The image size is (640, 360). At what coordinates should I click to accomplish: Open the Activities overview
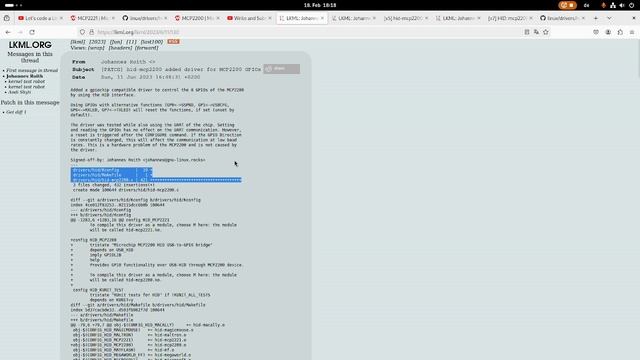click(x=13, y=5)
